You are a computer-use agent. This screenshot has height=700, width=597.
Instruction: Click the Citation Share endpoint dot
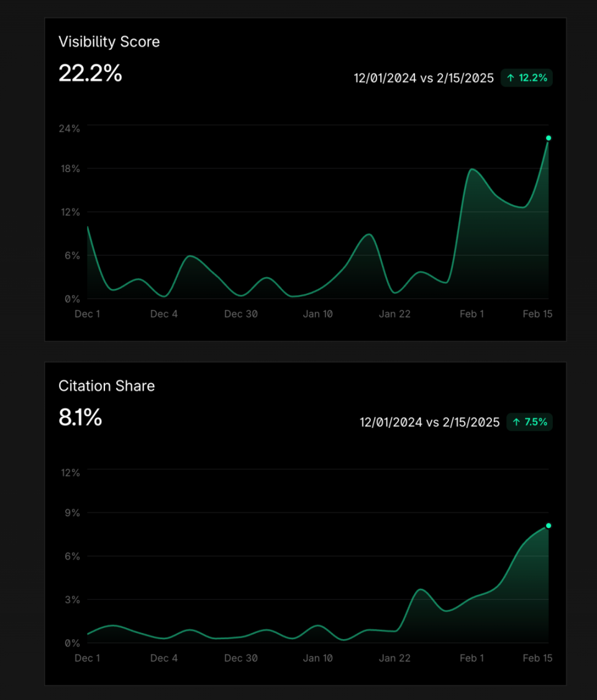coord(548,526)
